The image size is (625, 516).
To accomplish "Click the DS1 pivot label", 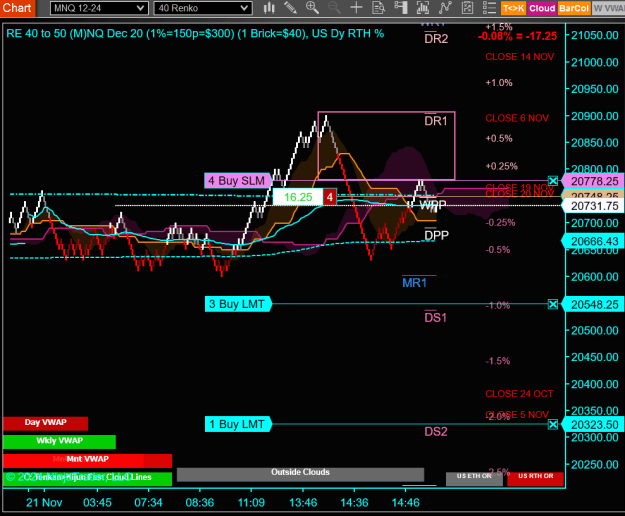I will pos(436,318).
